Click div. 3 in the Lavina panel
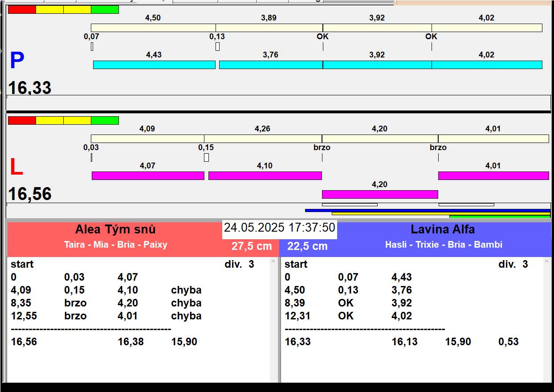The height and width of the screenshot is (392, 554). tap(513, 264)
